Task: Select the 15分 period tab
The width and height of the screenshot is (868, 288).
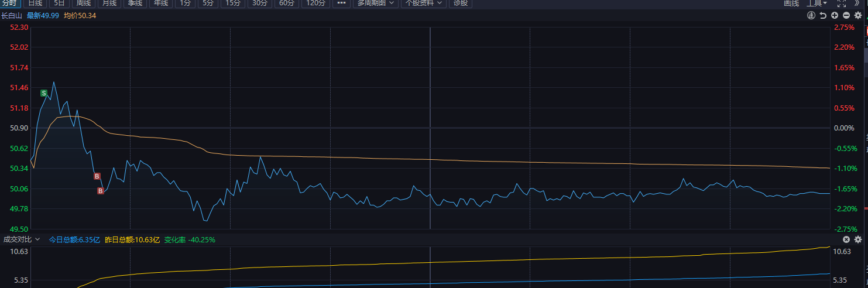Action: point(232,3)
